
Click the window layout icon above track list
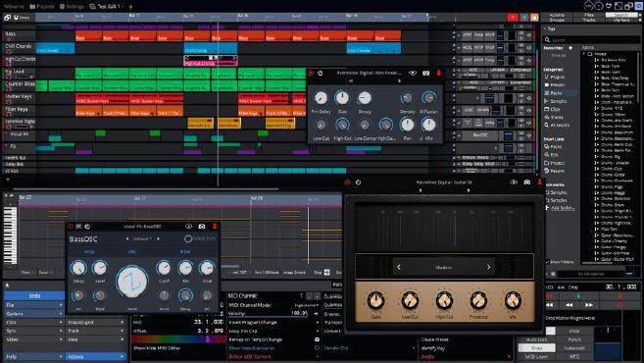(7, 18)
